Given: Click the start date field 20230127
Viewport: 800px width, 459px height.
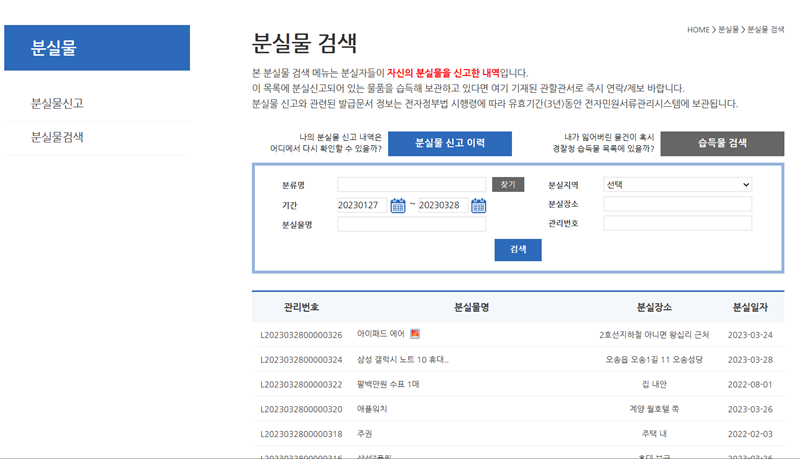Looking at the screenshot, I should click(362, 205).
